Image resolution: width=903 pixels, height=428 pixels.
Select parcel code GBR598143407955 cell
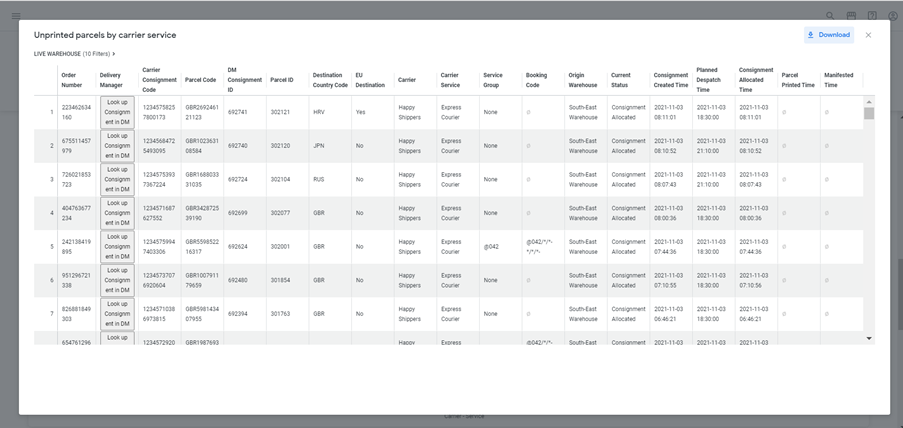pyautogui.click(x=202, y=314)
